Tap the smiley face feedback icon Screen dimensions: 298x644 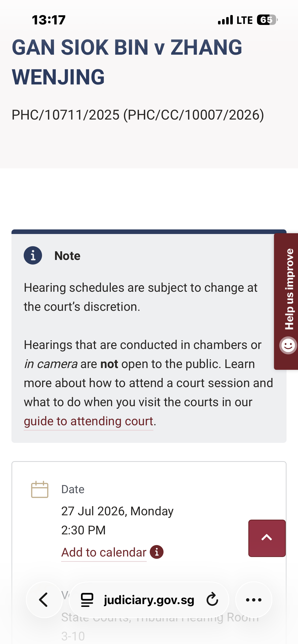point(288,345)
